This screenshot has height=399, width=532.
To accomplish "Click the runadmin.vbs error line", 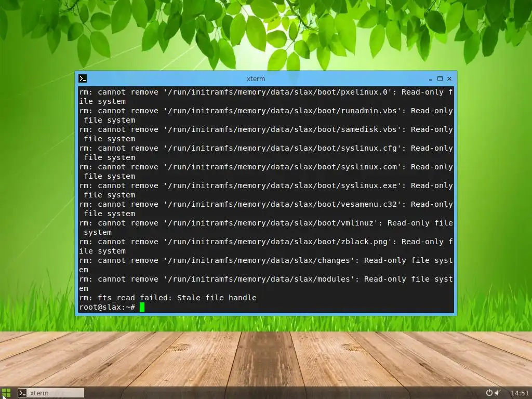I will 266,115.
